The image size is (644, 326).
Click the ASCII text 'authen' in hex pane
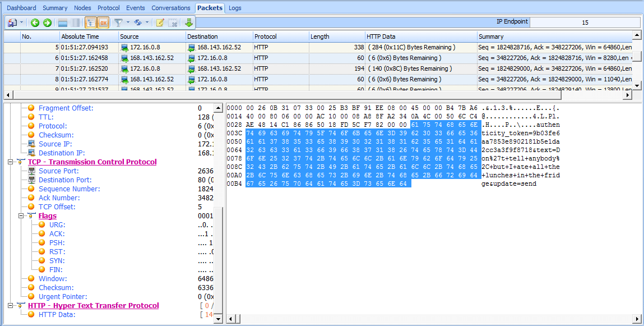[x=547, y=125]
